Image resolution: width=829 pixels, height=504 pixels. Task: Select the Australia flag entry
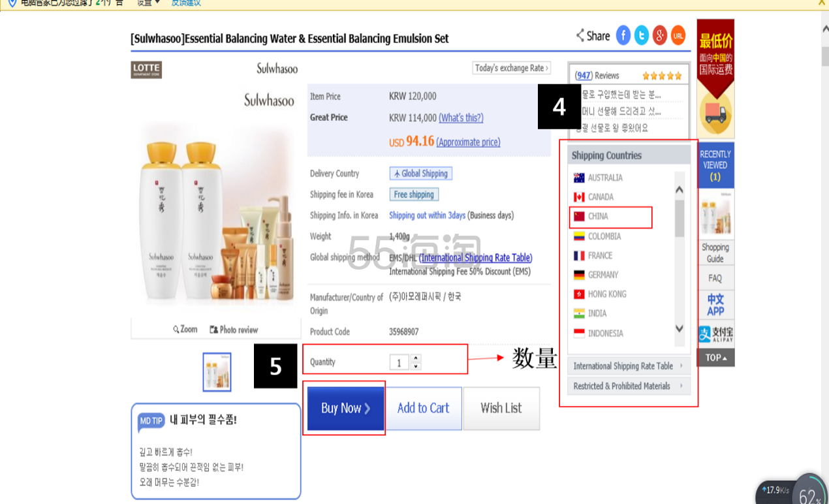click(598, 178)
